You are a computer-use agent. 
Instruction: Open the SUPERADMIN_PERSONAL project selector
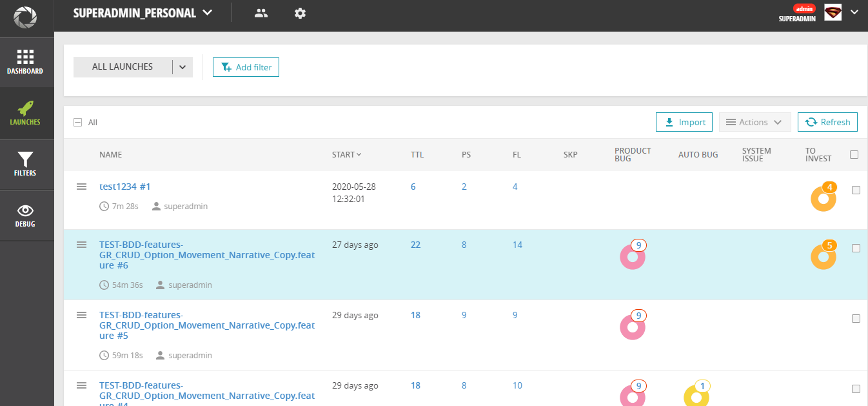[x=143, y=13]
